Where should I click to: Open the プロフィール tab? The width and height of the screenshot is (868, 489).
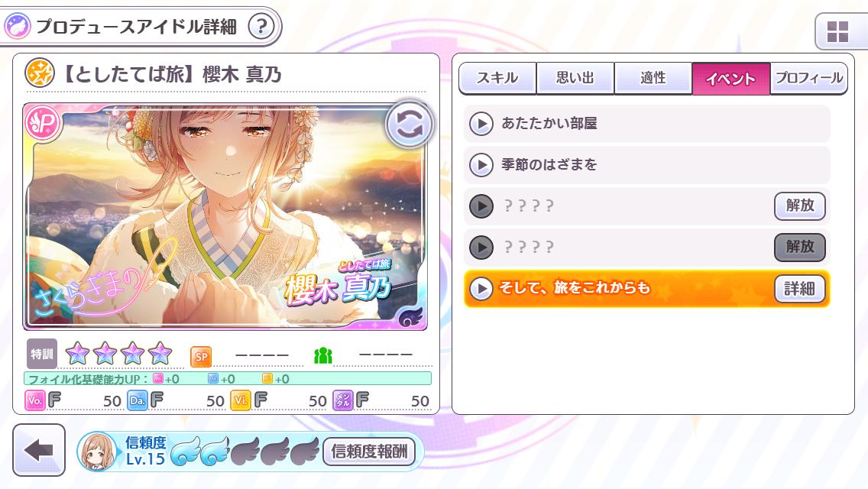click(x=808, y=78)
